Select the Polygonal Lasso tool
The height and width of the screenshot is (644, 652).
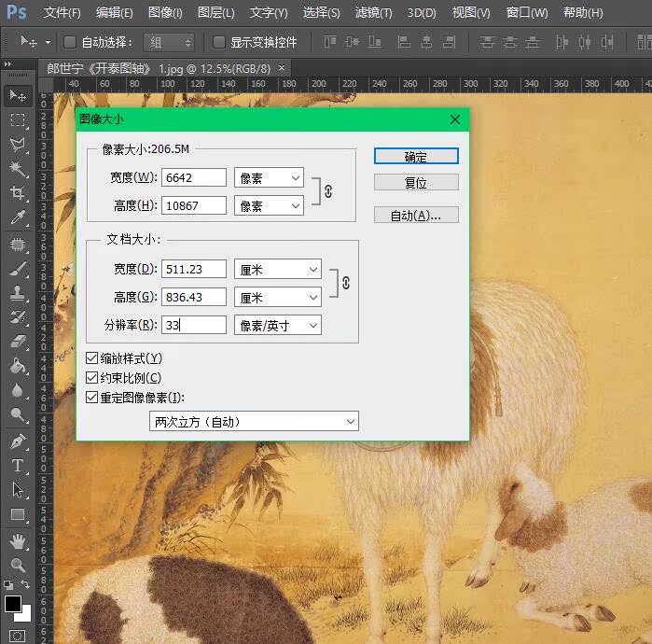point(18,145)
